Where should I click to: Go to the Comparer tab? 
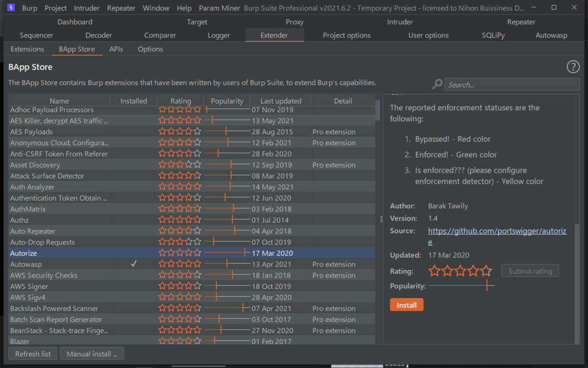[x=160, y=35]
